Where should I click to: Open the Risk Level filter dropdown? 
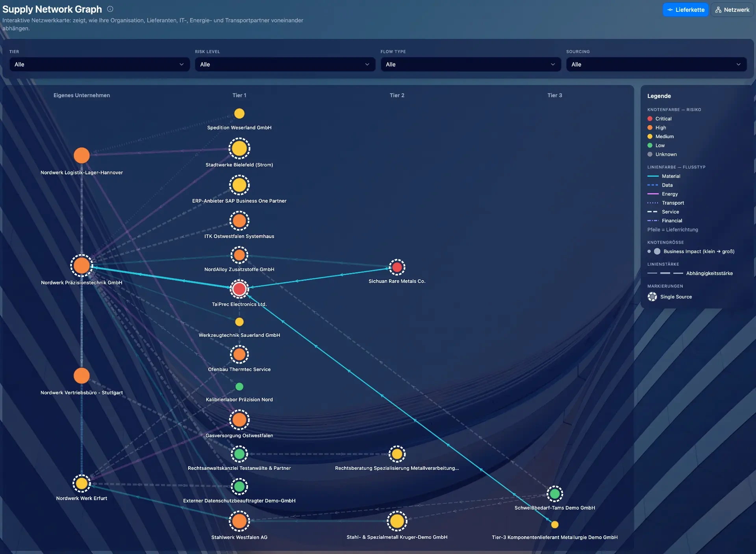point(285,65)
